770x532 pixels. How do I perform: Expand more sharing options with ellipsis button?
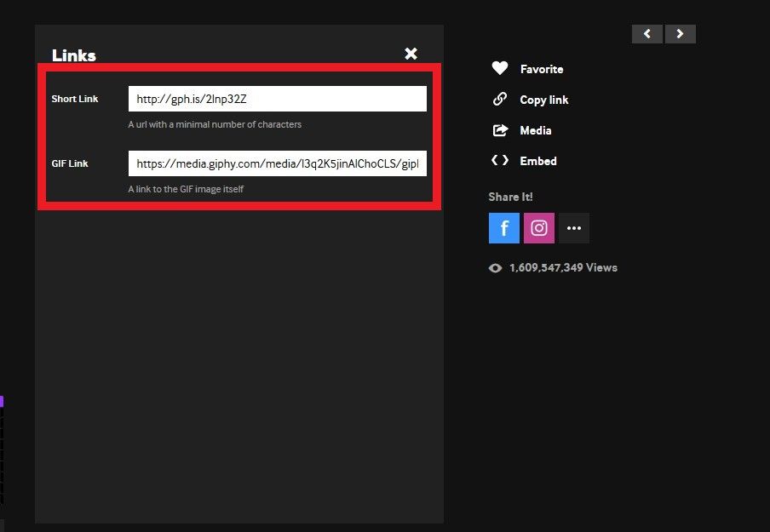(x=574, y=228)
